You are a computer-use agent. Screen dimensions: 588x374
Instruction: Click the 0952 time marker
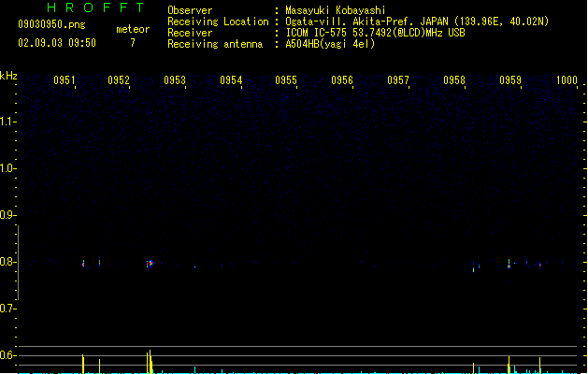119,80
